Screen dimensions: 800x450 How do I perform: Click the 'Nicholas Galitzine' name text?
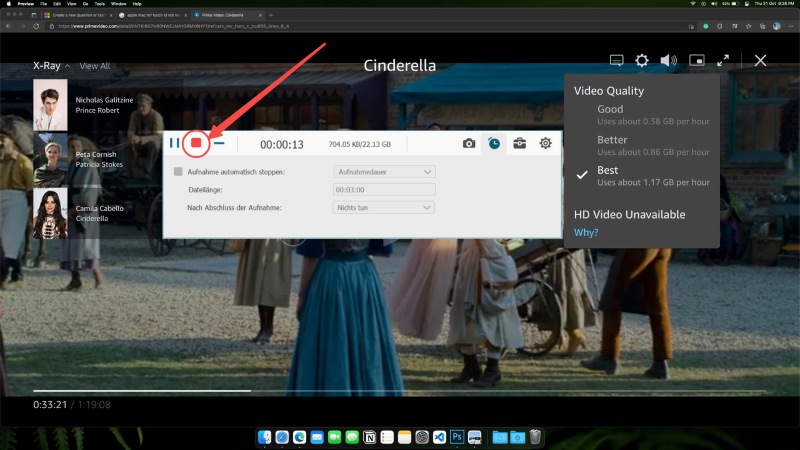coord(104,100)
